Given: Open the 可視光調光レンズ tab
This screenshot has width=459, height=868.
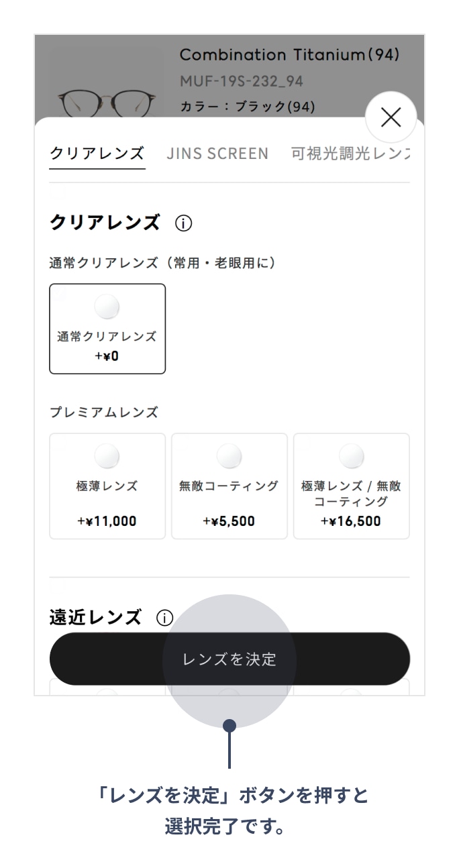Looking at the screenshot, I should click(x=350, y=154).
